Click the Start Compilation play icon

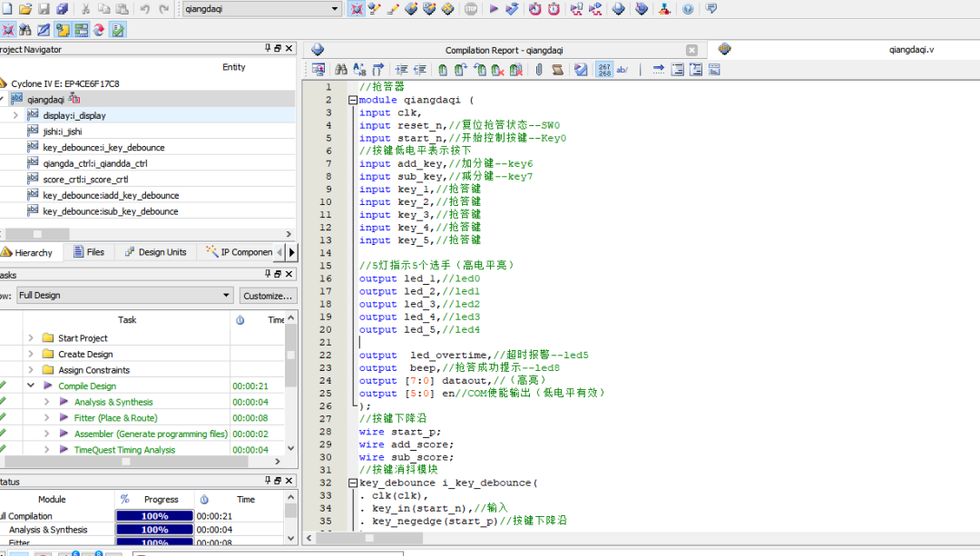point(494,9)
